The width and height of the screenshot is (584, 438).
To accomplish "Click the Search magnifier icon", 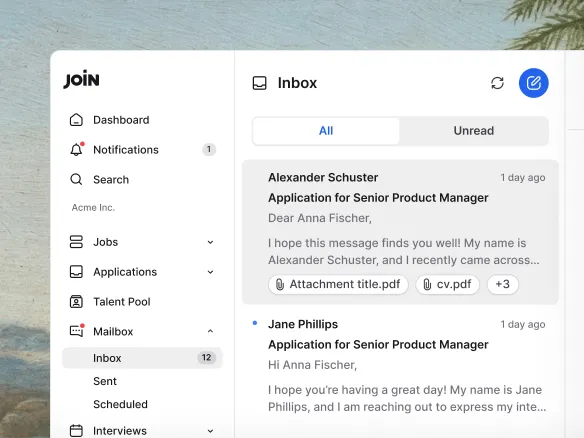I will click(x=76, y=180).
